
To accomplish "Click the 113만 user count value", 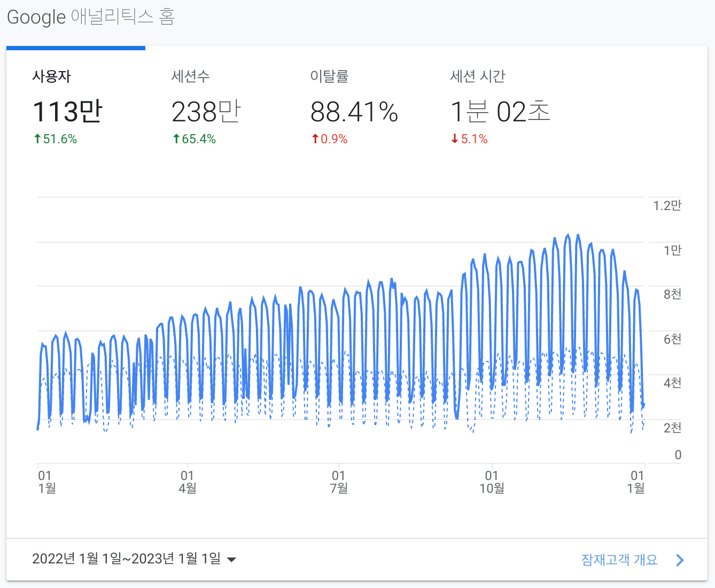I will click(67, 111).
